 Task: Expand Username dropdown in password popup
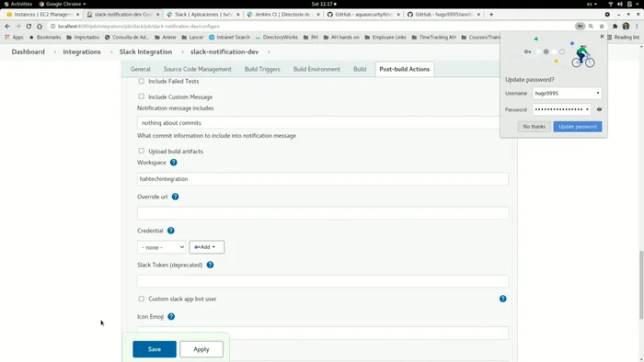coord(598,94)
